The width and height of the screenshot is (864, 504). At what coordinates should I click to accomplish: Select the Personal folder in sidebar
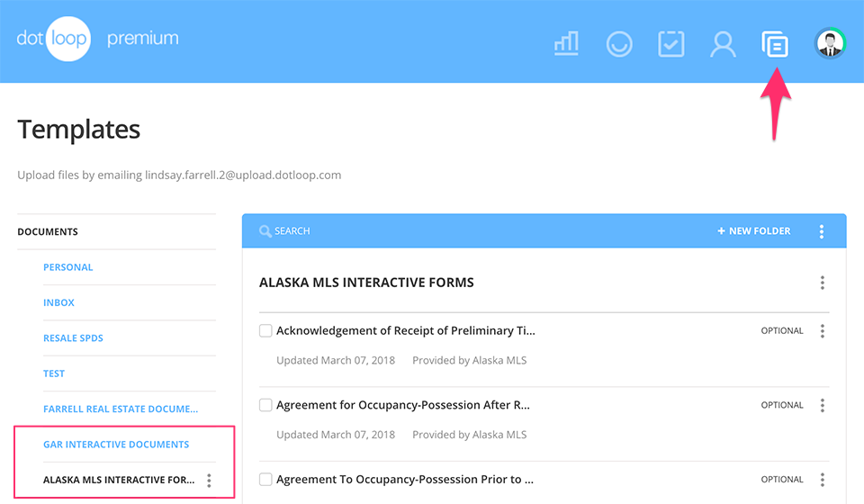(x=68, y=267)
